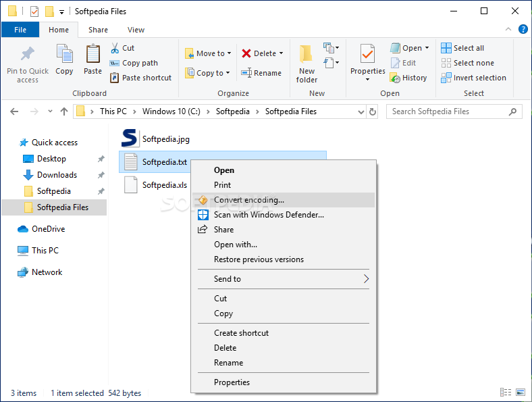Expand the Send to submenu

tap(284, 279)
